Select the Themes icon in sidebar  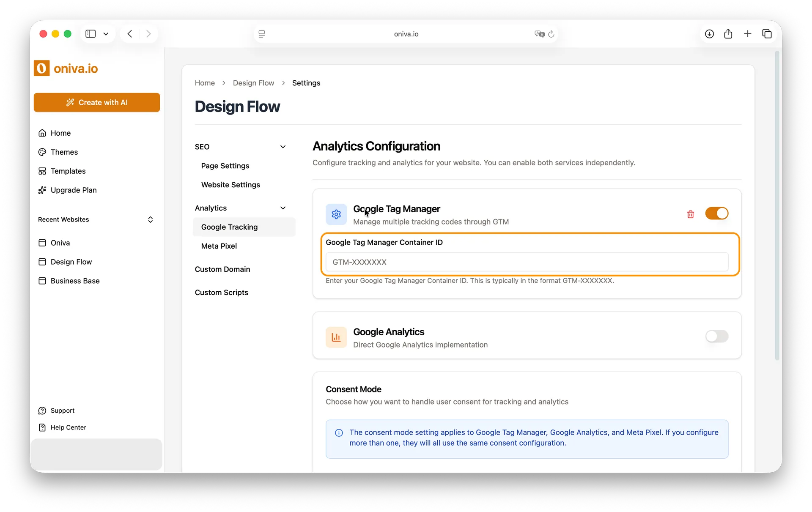(43, 152)
